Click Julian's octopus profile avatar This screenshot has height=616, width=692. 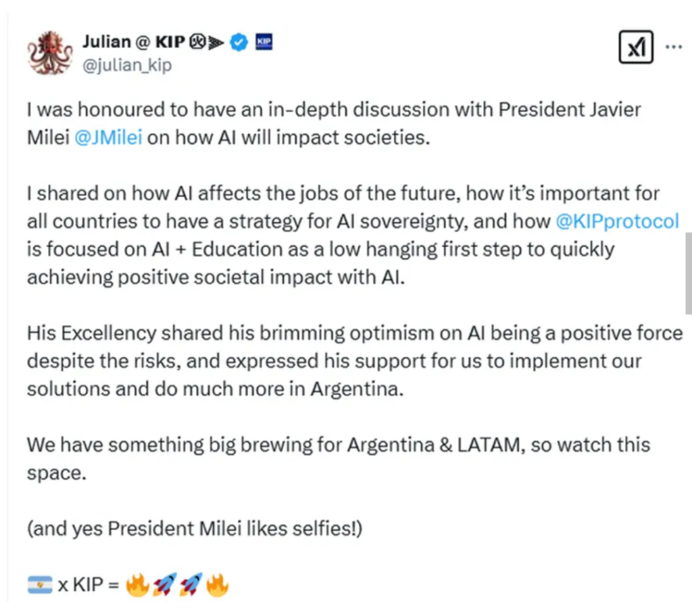(50, 52)
